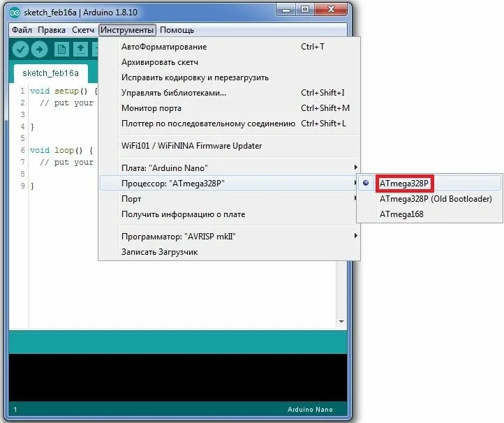Open the Помощь menu

point(177,30)
